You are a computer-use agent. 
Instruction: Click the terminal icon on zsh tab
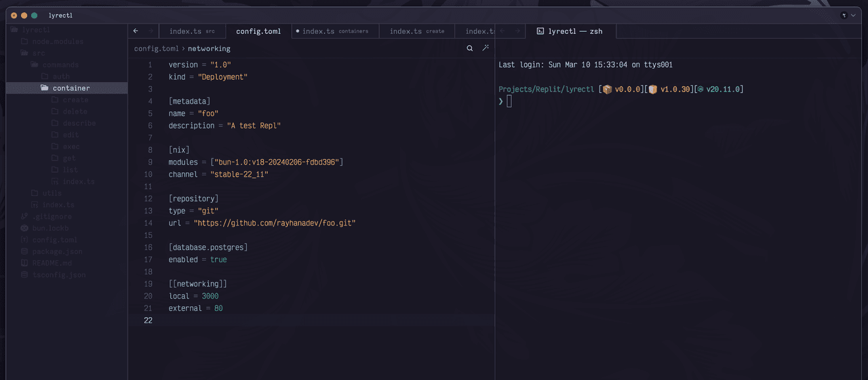point(540,31)
